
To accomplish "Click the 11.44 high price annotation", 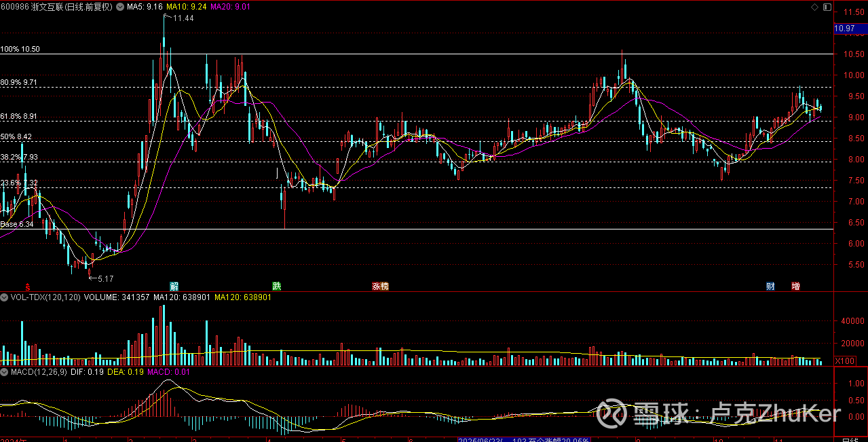I will (x=183, y=18).
